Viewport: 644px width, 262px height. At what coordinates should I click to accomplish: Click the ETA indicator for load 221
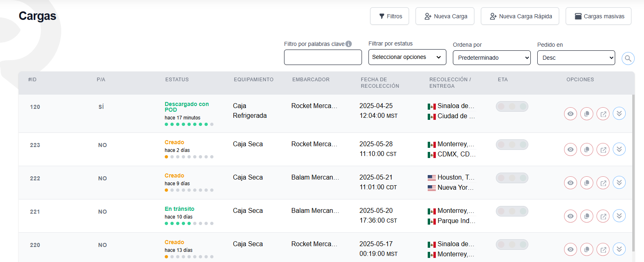(512, 211)
